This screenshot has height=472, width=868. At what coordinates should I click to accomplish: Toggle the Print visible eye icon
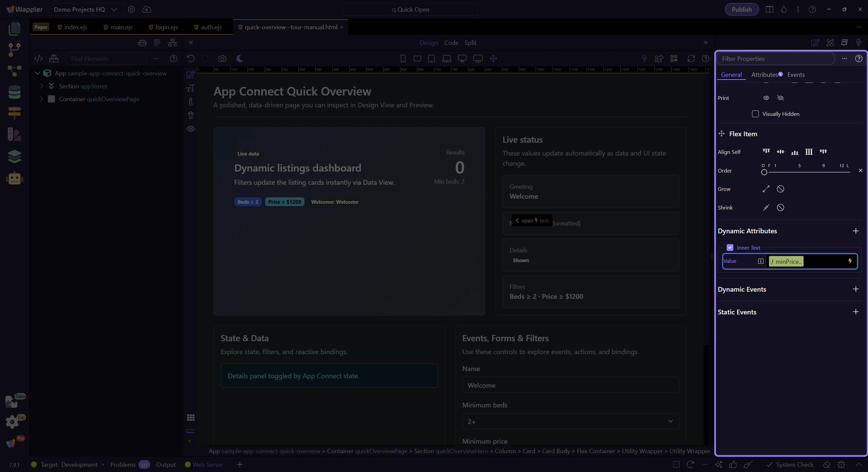click(x=766, y=98)
